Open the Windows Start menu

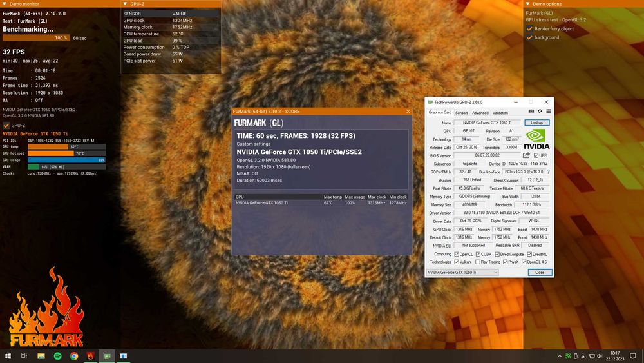click(8, 356)
